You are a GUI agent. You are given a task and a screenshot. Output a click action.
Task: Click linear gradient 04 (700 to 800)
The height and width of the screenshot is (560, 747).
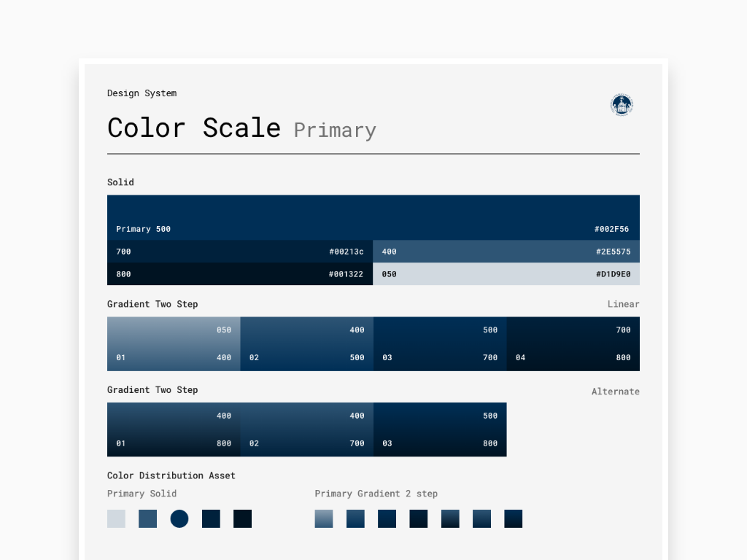pyautogui.click(x=573, y=344)
